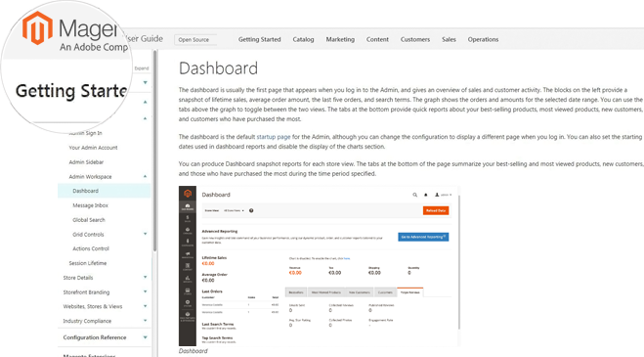Expand the Configuration Reference arrow
Image resolution: width=644 pixels, height=357 pixels.
coord(145,337)
